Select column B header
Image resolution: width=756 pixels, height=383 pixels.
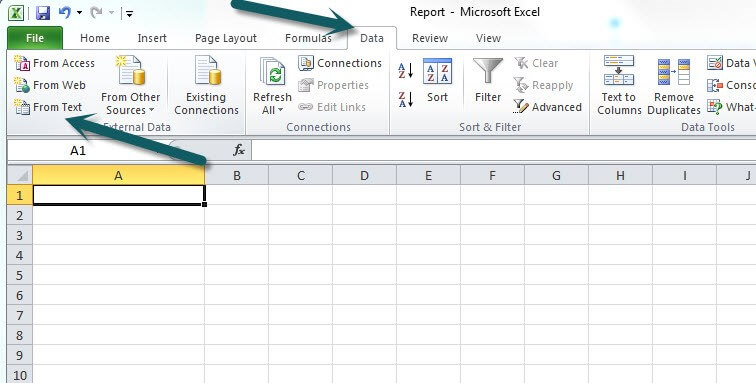[237, 175]
